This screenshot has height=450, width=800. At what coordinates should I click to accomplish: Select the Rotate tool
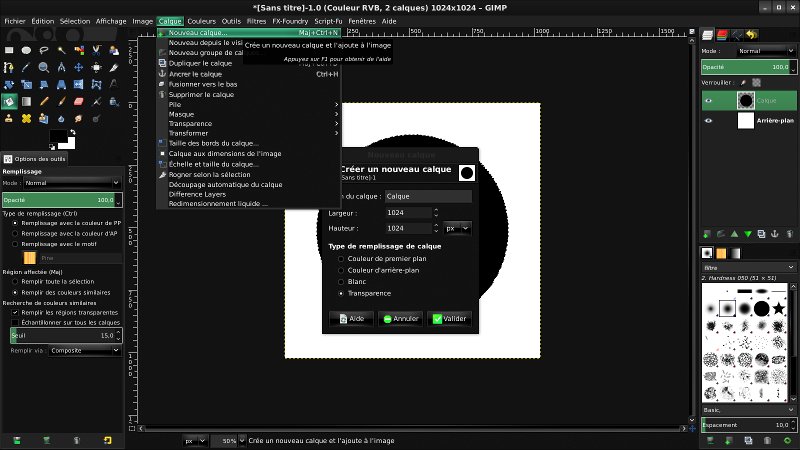[x=9, y=85]
